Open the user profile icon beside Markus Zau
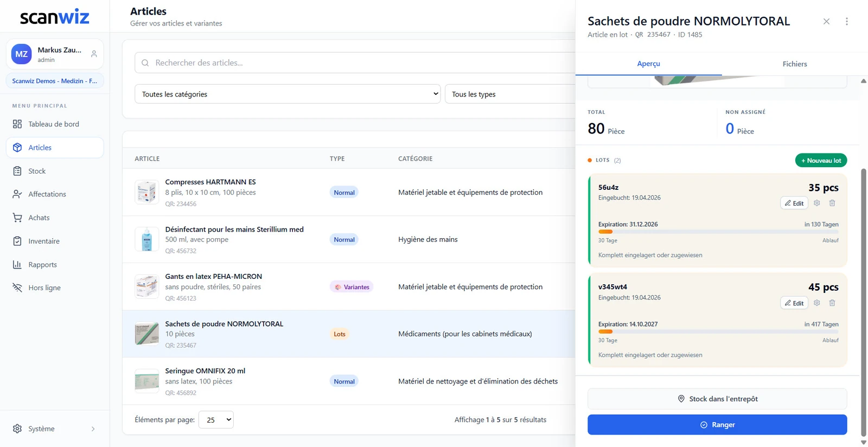 coord(94,54)
